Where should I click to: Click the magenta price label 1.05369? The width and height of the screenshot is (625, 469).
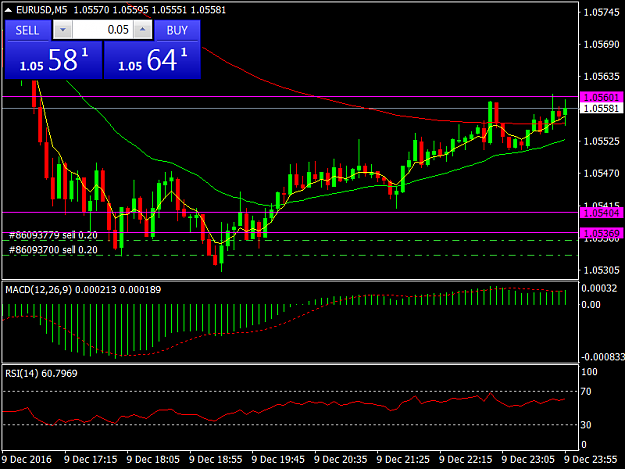tap(601, 233)
